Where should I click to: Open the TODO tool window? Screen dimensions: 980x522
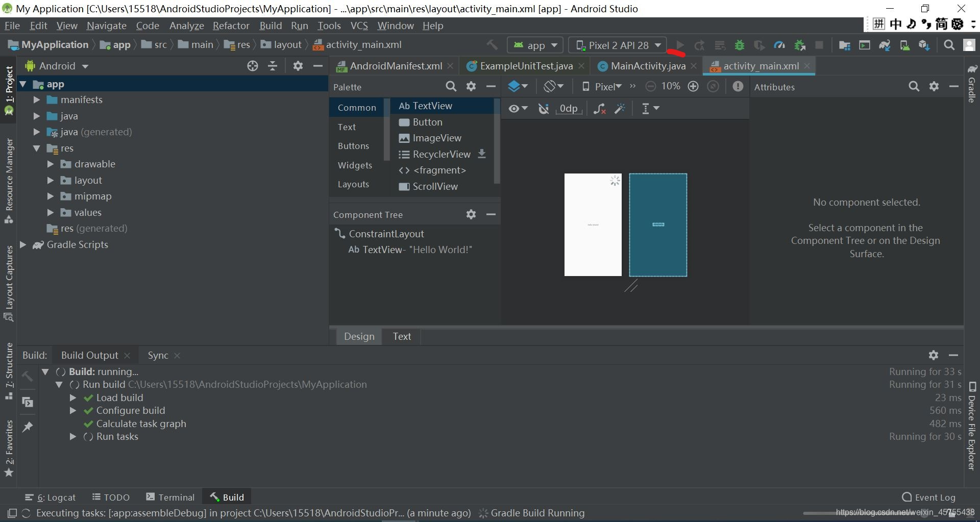(111, 498)
